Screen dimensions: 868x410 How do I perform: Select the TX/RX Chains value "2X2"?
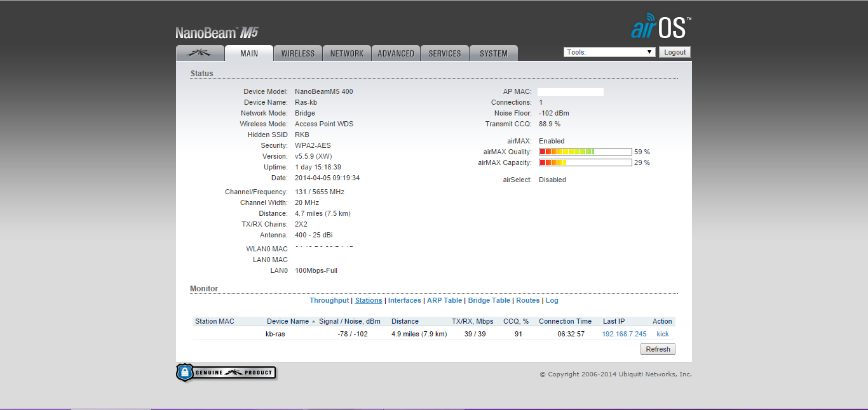click(301, 224)
